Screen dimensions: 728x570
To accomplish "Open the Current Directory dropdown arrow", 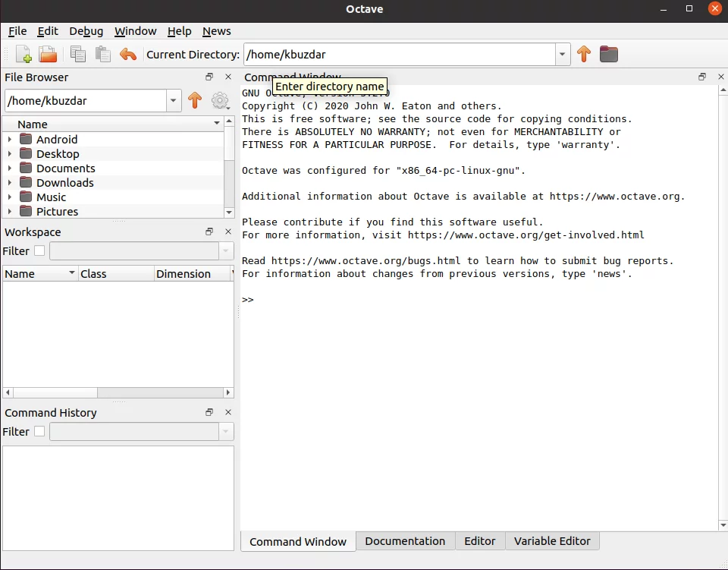I will [562, 55].
